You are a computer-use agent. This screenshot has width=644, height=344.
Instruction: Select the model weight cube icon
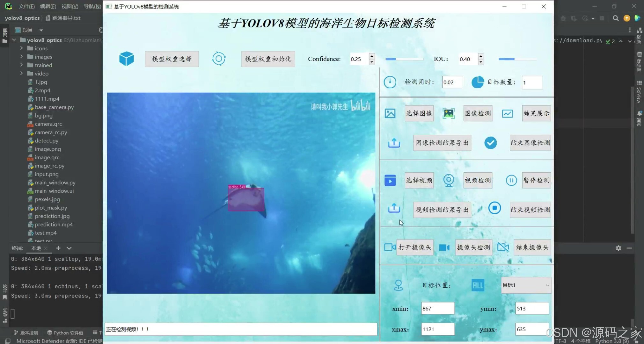pyautogui.click(x=127, y=59)
